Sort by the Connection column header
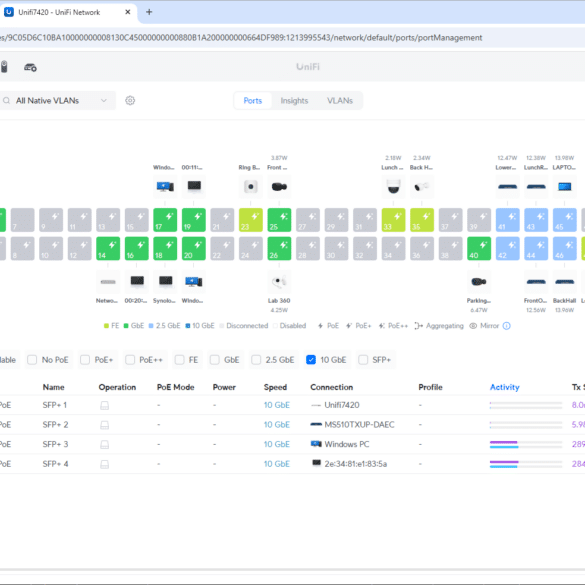 (332, 387)
